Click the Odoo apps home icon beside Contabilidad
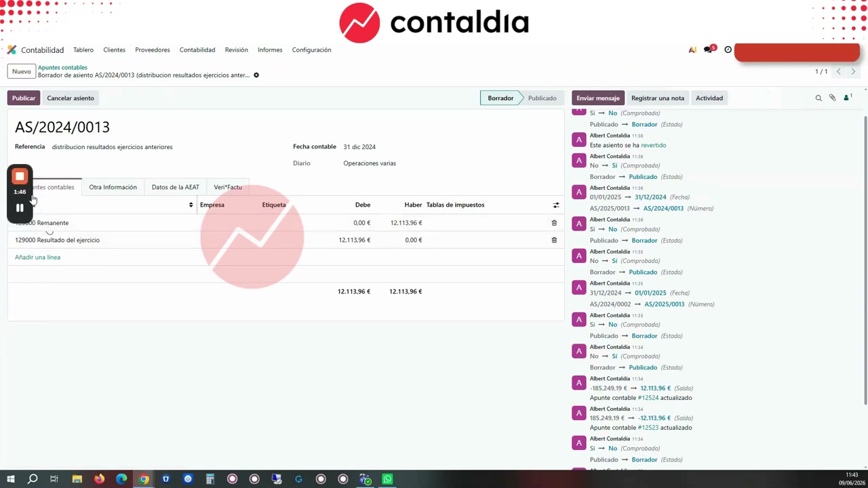Image resolution: width=868 pixels, height=488 pixels. pos(12,49)
